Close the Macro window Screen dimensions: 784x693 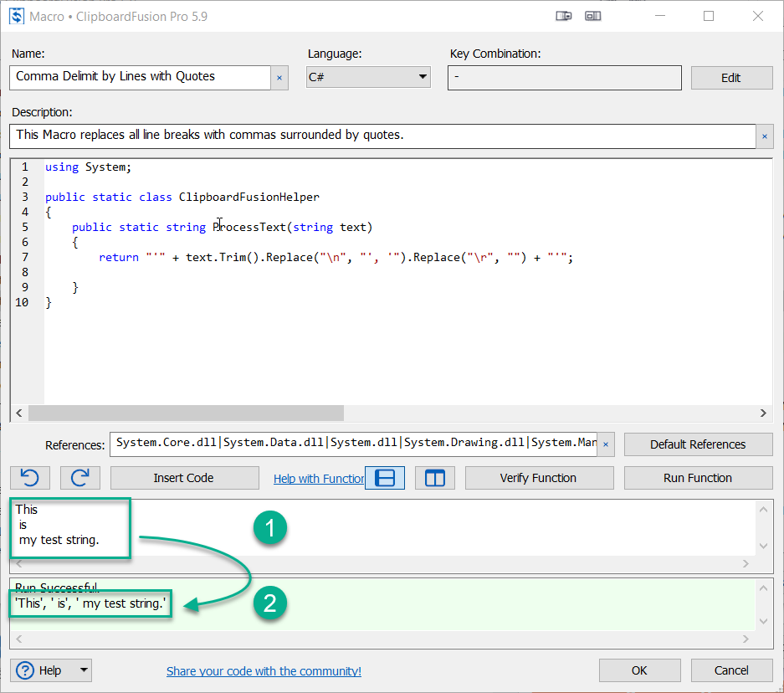coord(758,16)
